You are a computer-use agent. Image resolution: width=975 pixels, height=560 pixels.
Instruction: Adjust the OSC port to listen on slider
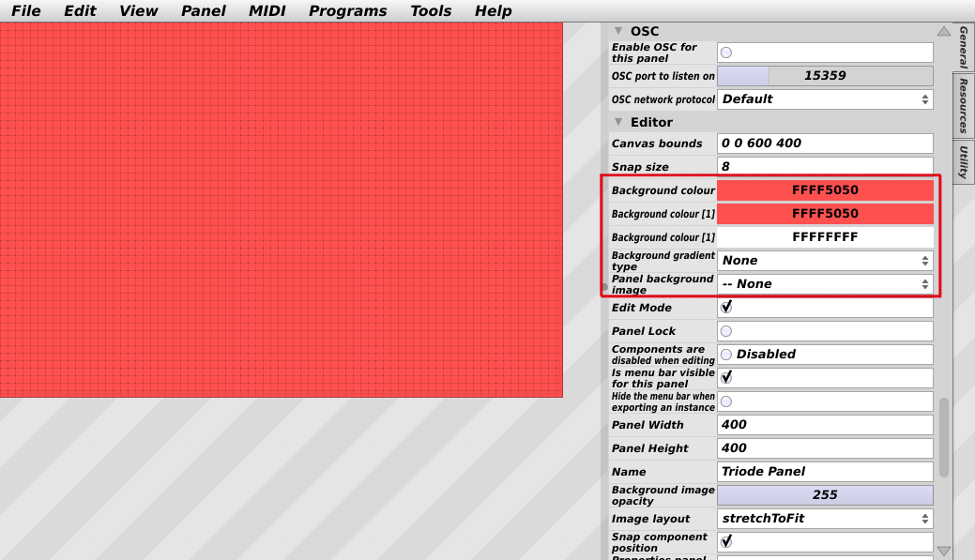pos(825,76)
